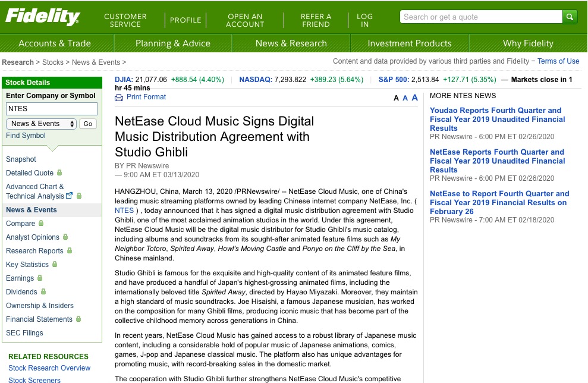
Task: Click Log In
Action: [364, 20]
